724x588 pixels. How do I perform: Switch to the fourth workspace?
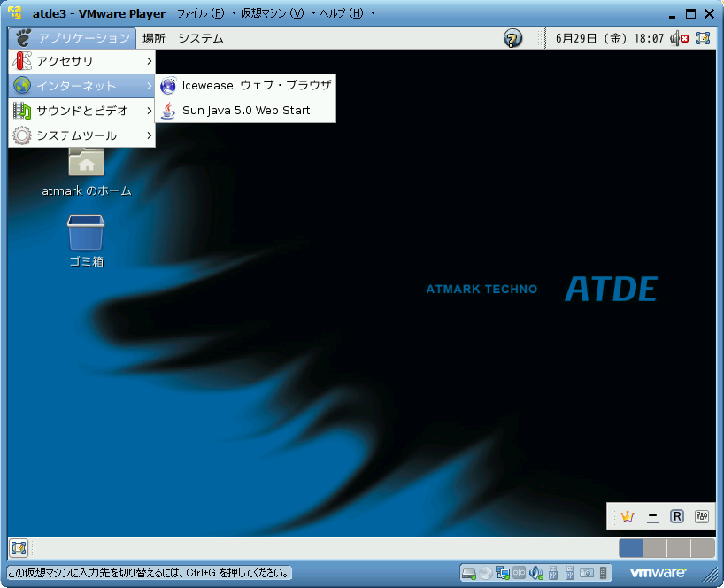click(x=703, y=548)
